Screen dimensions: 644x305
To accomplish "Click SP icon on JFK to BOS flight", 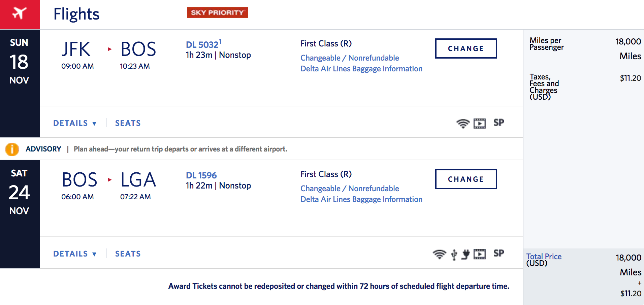I will pos(498,123).
